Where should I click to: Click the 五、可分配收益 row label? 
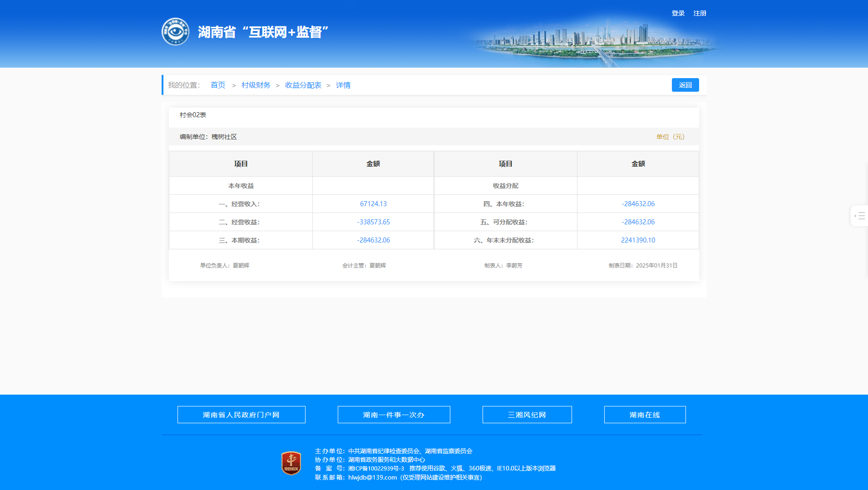click(x=504, y=222)
